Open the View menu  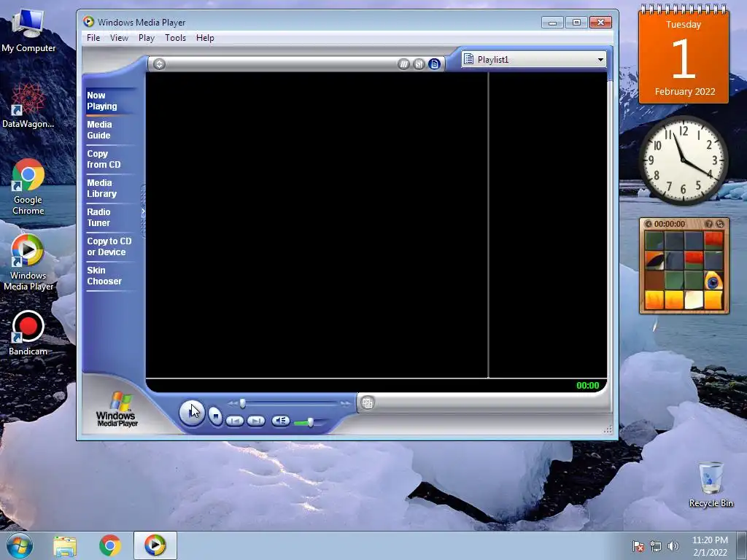pyautogui.click(x=119, y=38)
